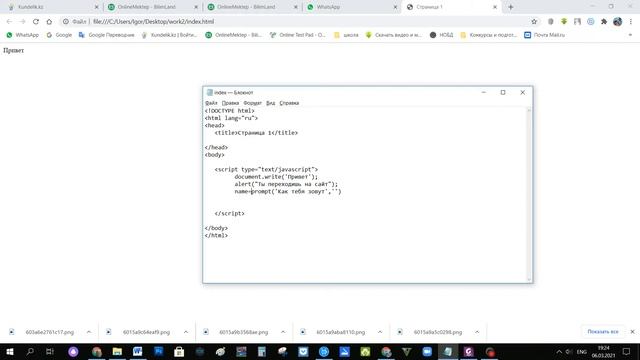
Task: Open the НОБД bookmark
Action: click(x=442, y=35)
